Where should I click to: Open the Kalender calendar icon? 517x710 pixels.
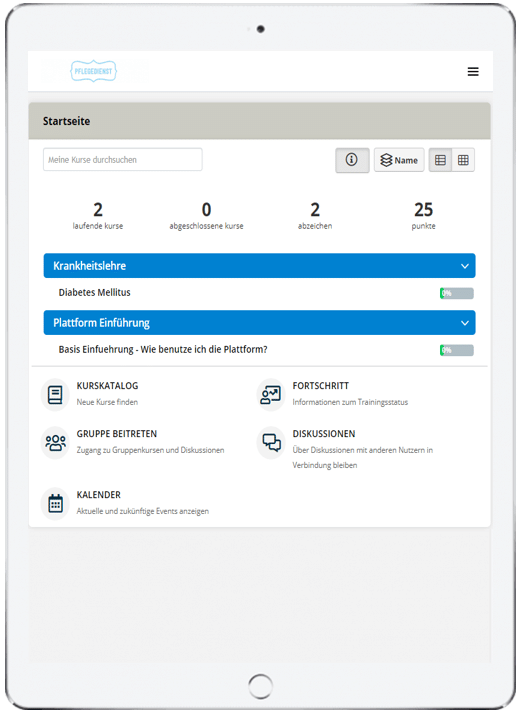(55, 504)
